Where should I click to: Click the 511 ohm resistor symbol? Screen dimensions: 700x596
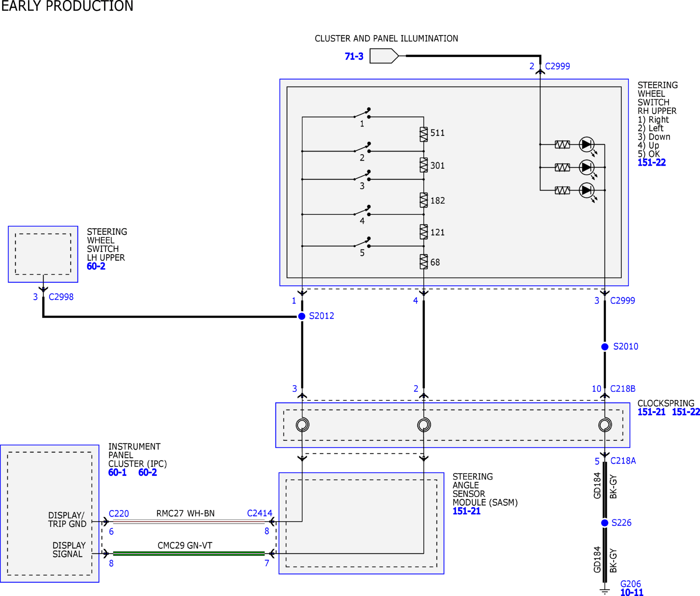point(424,134)
